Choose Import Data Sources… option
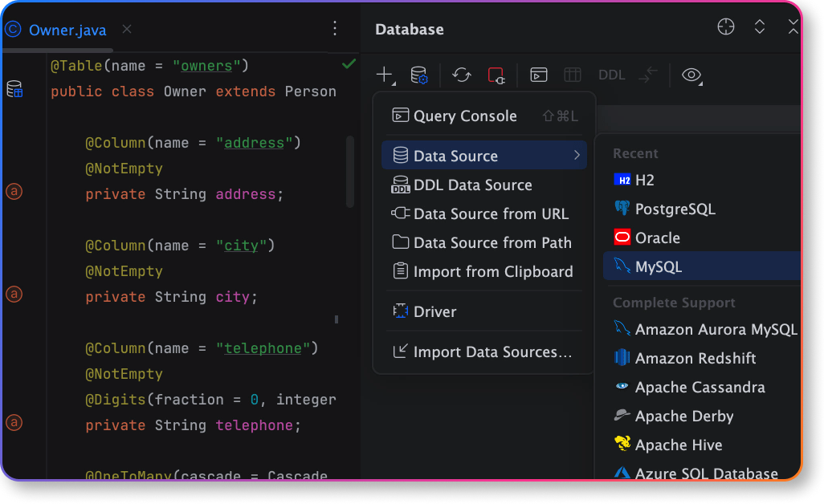The width and height of the screenshot is (824, 504). 484,352
